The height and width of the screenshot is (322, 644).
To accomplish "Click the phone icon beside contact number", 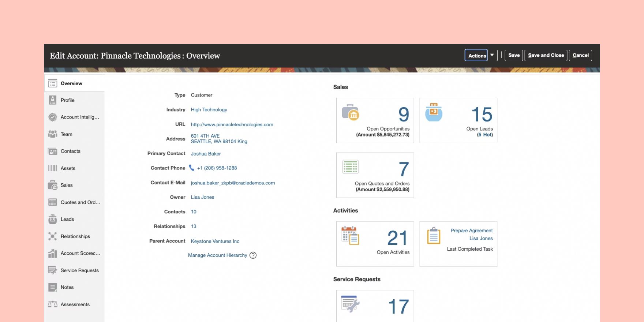I will pos(191,168).
